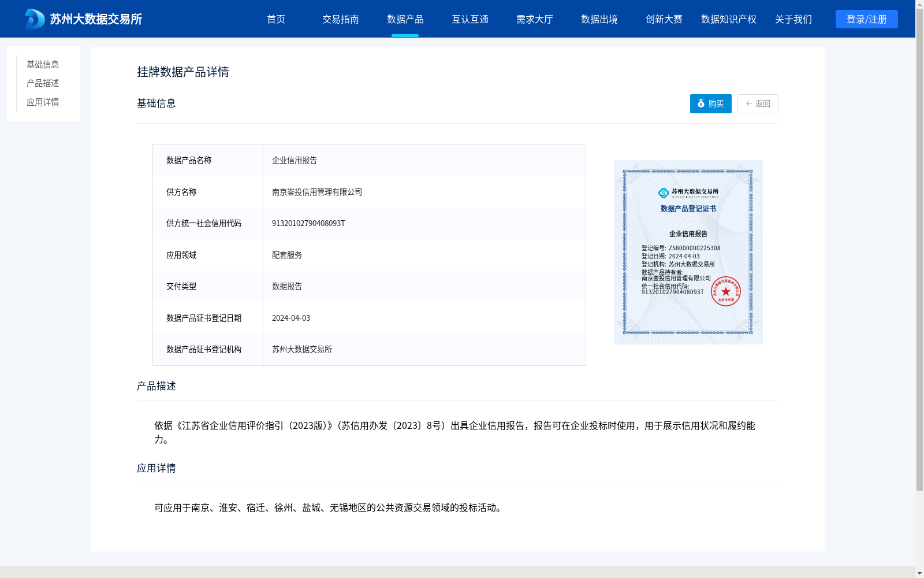Go to 需求大厅 in the navigation
Image resolution: width=924 pixels, height=578 pixels.
pos(535,19)
